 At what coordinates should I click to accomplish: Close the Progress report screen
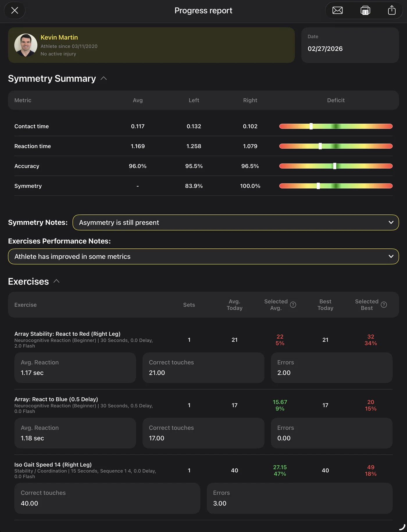pos(15,10)
